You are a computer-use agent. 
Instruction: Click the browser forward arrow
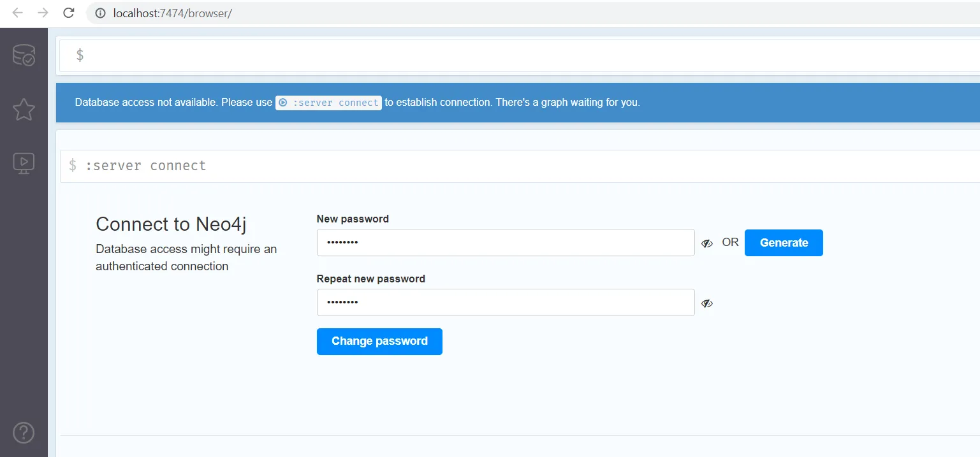click(43, 13)
